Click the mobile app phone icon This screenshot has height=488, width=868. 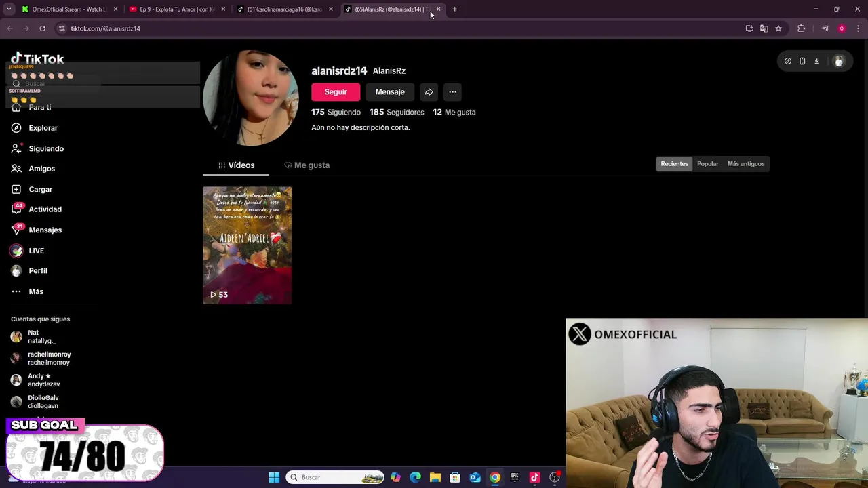(x=802, y=61)
